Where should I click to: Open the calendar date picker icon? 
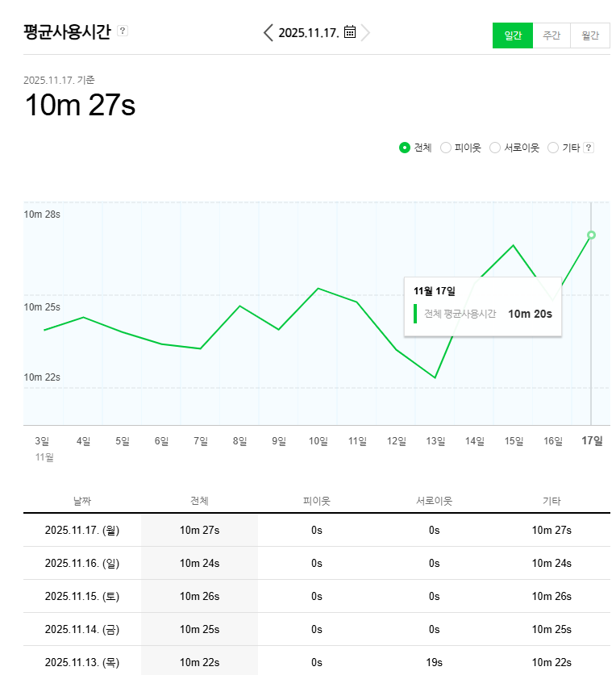[350, 31]
